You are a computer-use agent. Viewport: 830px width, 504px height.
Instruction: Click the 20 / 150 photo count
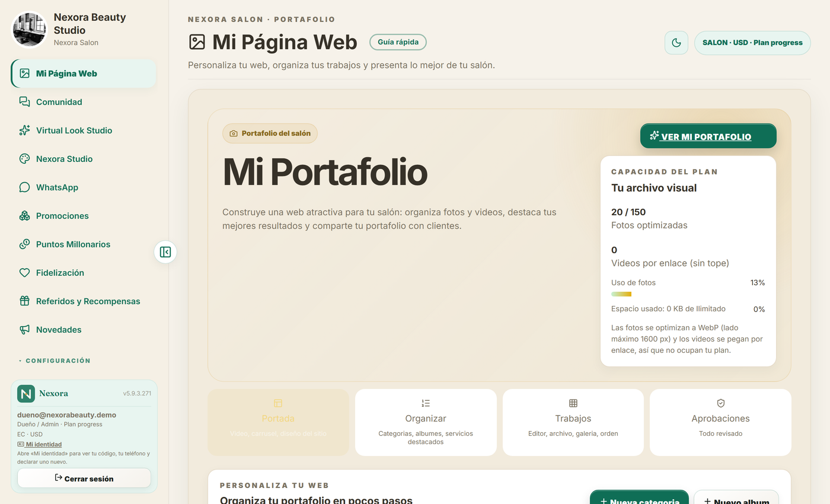click(628, 212)
